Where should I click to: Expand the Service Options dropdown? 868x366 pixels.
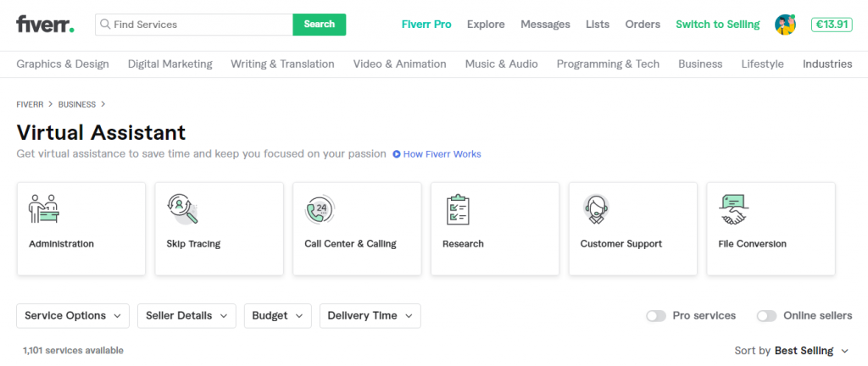click(x=73, y=316)
